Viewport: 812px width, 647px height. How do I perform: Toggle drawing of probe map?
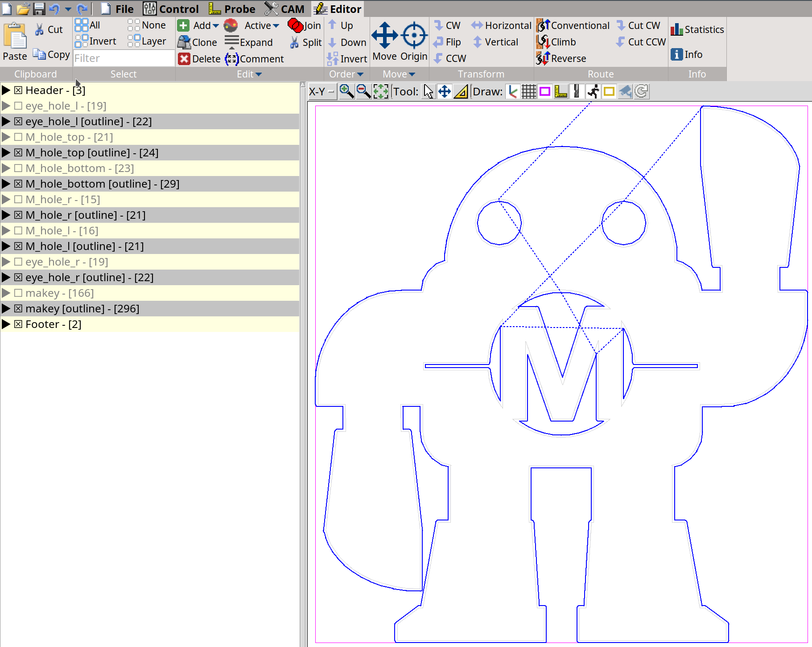click(x=561, y=91)
